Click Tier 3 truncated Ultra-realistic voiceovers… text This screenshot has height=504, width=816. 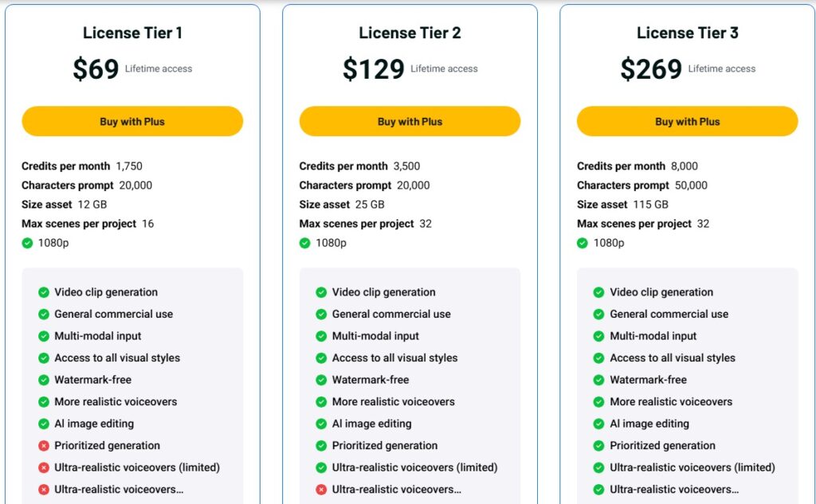click(674, 490)
